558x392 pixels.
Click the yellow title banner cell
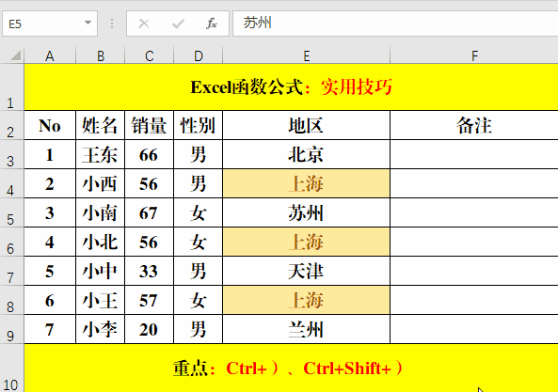tap(291, 87)
